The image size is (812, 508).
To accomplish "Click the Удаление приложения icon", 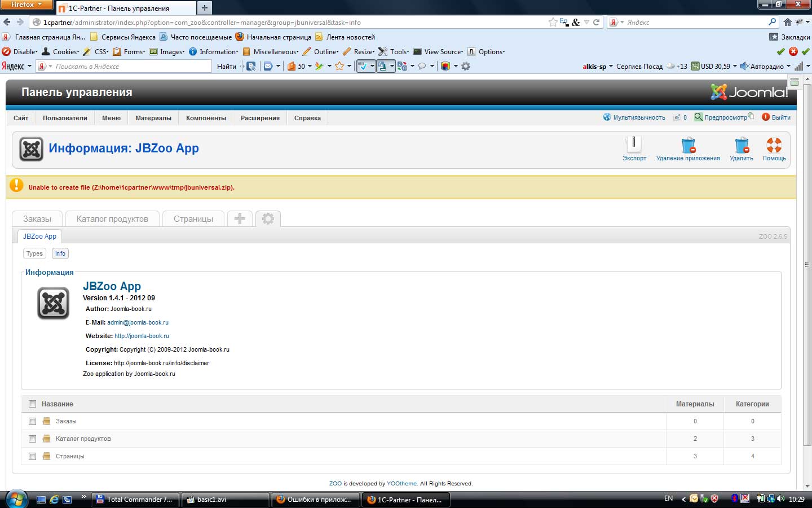I will click(x=688, y=146).
